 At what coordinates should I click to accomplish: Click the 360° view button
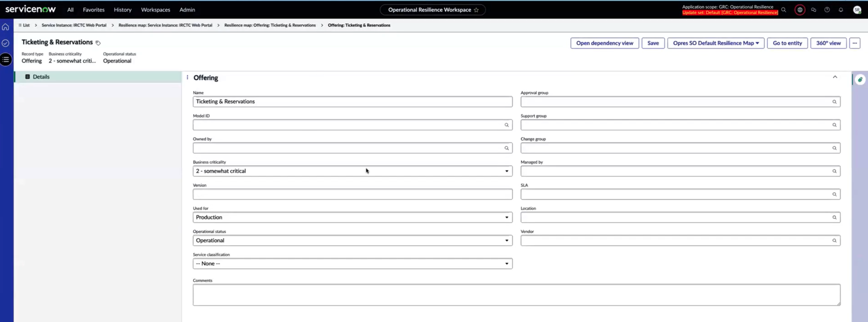coord(828,43)
